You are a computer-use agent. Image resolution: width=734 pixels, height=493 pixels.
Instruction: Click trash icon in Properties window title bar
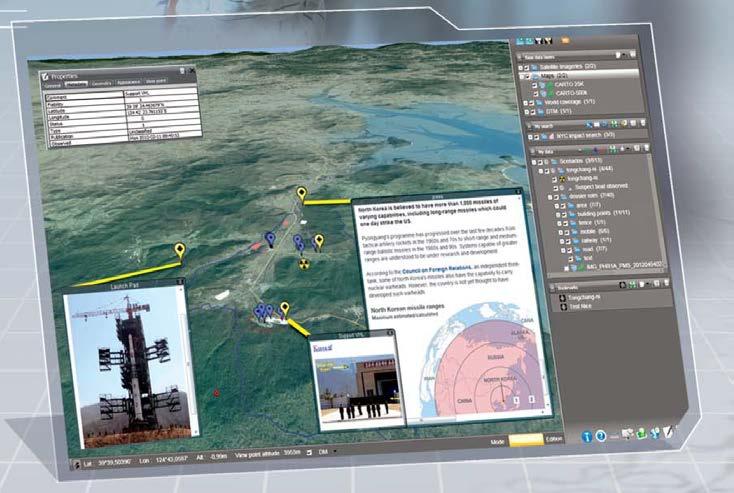(182, 71)
